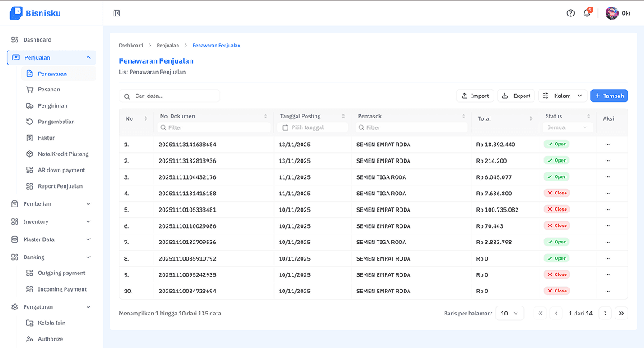The height and width of the screenshot is (348, 644).
Task: Go to next page arrow
Action: [605, 313]
